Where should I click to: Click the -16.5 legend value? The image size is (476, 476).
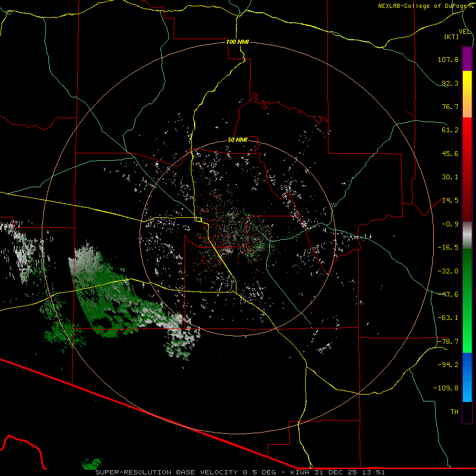pyautogui.click(x=448, y=248)
